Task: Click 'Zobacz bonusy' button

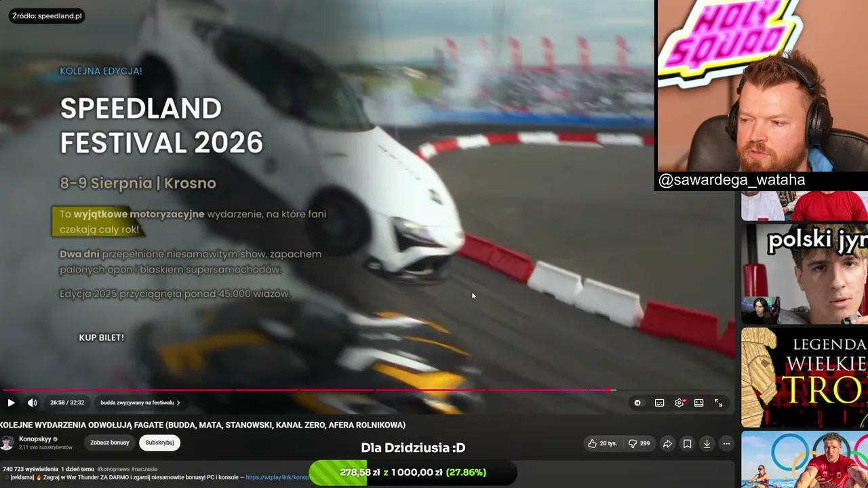Action: point(110,443)
